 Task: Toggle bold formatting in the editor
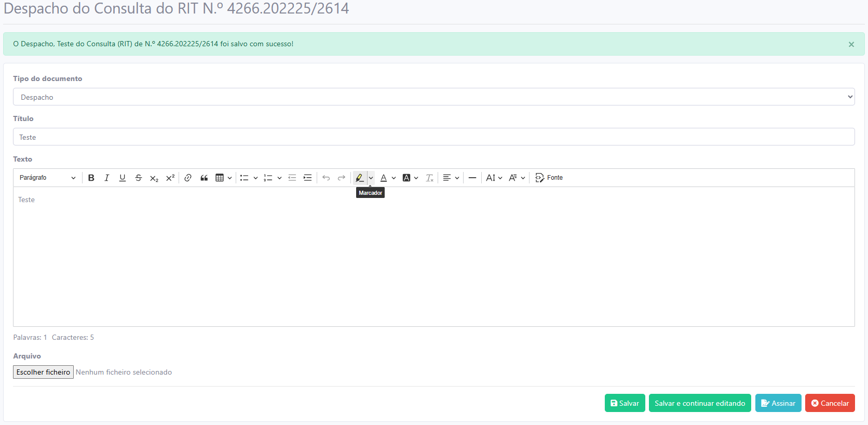coord(91,178)
